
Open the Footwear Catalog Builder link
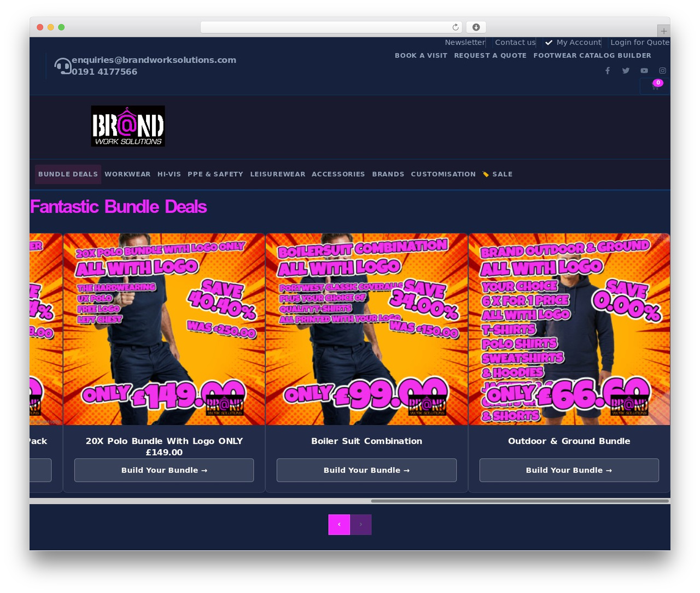pyautogui.click(x=592, y=55)
